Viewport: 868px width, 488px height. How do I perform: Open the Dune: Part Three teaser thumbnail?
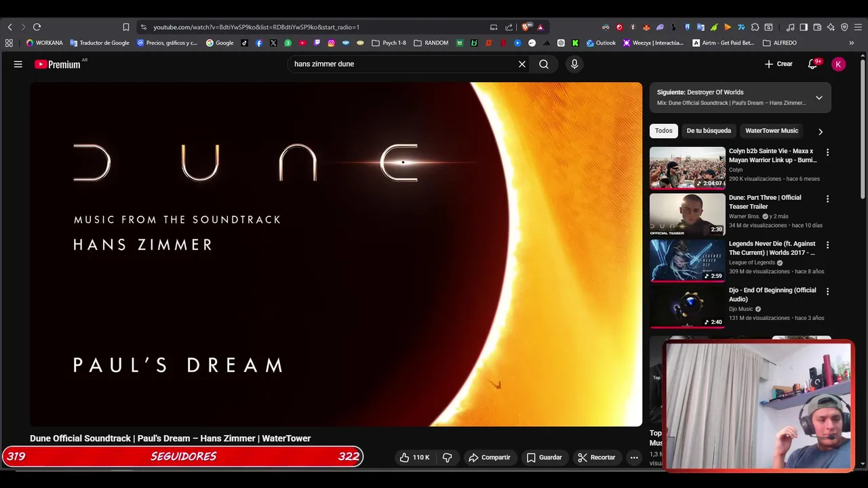[688, 214]
